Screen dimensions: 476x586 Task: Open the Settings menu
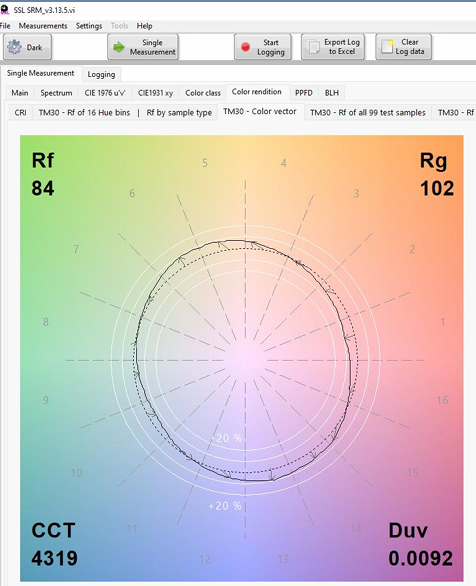pyautogui.click(x=89, y=26)
